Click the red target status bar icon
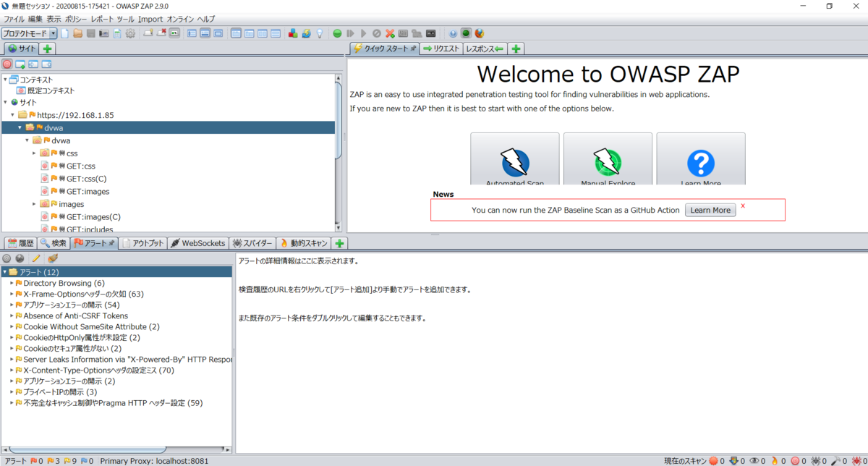 (x=794, y=460)
